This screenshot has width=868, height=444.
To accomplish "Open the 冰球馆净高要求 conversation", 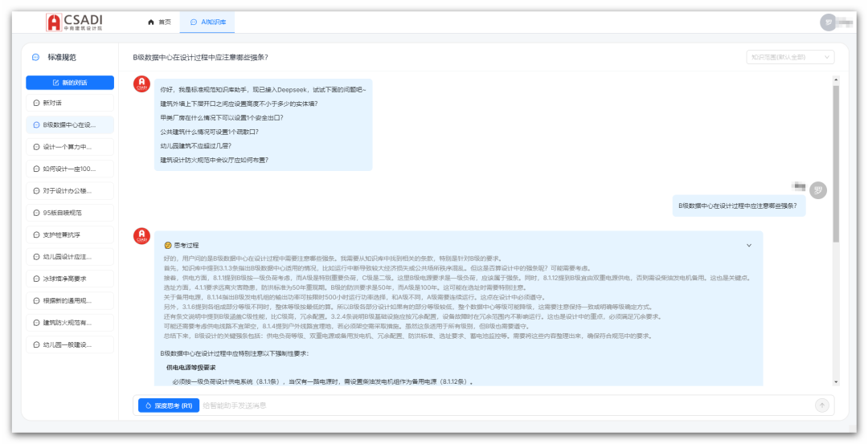I will [x=70, y=279].
